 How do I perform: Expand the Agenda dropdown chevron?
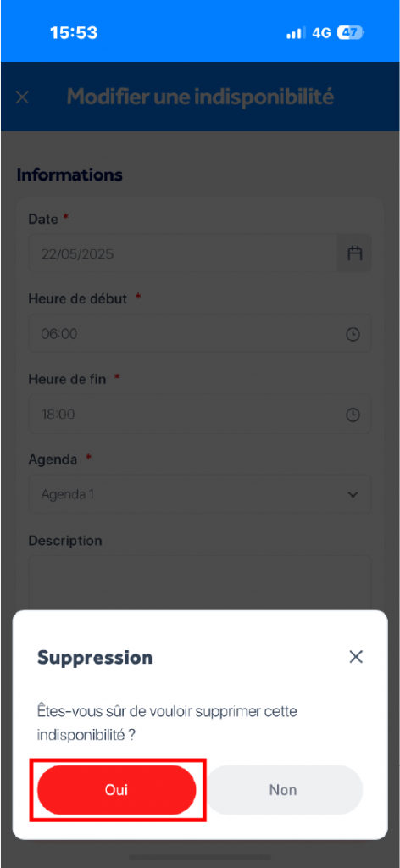[353, 494]
